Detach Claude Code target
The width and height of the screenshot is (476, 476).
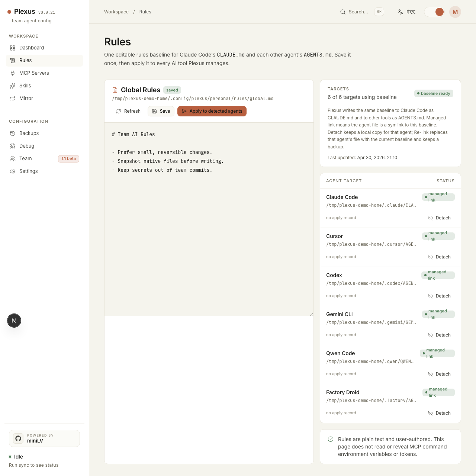439,218
